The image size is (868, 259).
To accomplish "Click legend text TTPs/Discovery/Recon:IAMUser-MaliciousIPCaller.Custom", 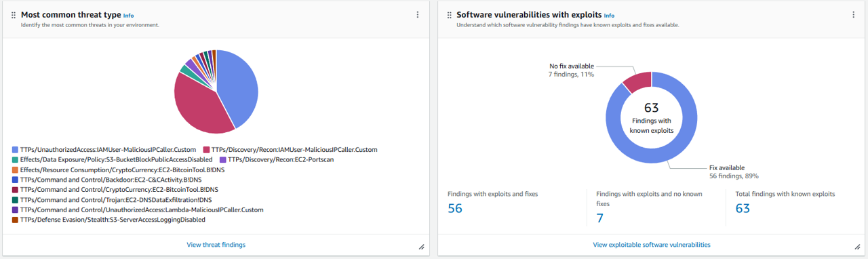I will [294, 149].
